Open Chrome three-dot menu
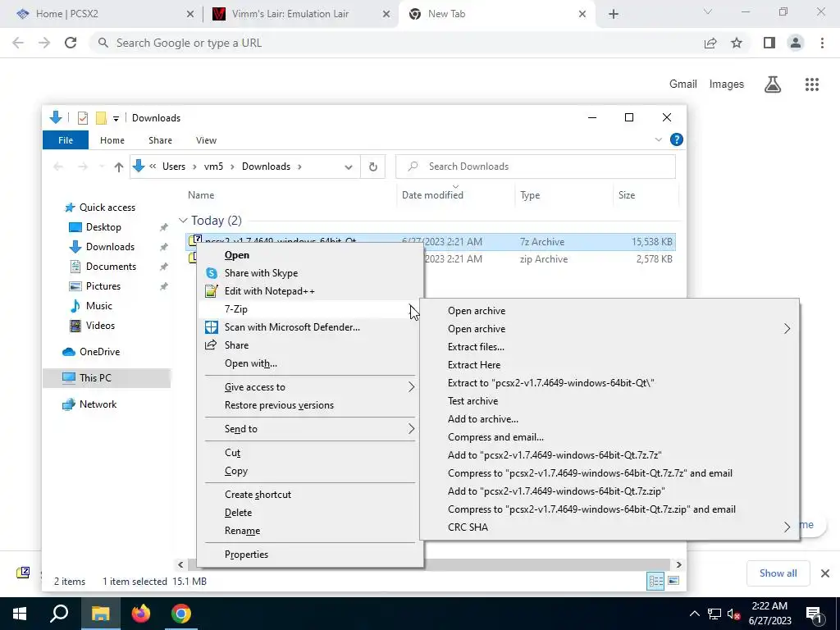This screenshot has height=630, width=840. point(822,43)
